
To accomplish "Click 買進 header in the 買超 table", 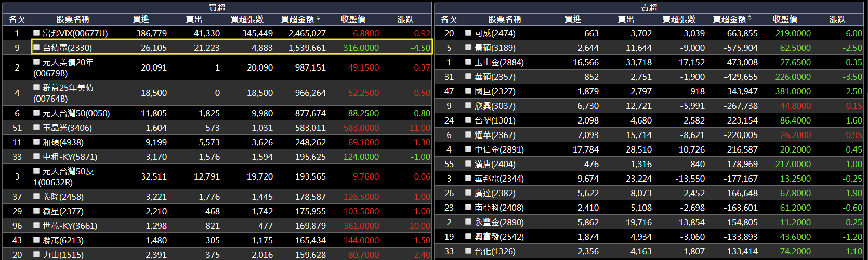I will [x=141, y=19].
